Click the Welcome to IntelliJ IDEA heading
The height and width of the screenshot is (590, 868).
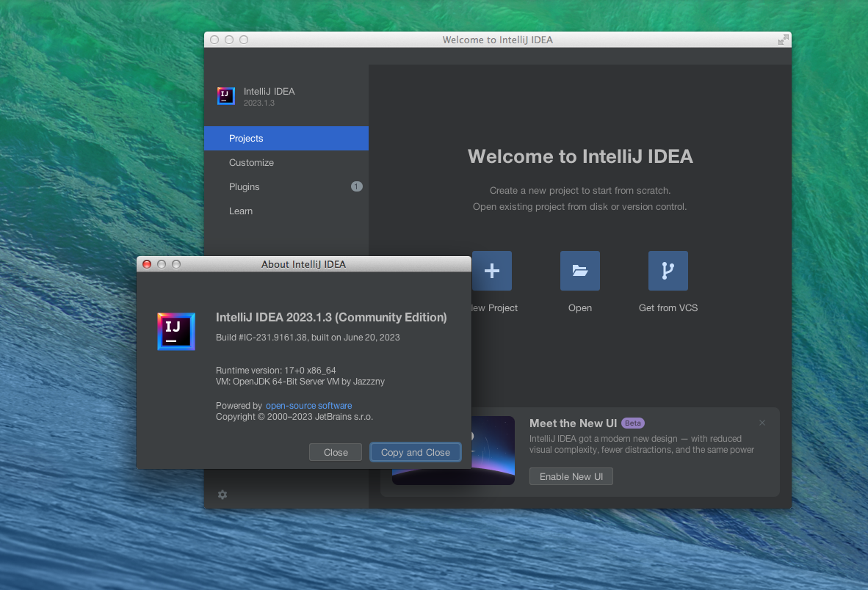pyautogui.click(x=580, y=156)
